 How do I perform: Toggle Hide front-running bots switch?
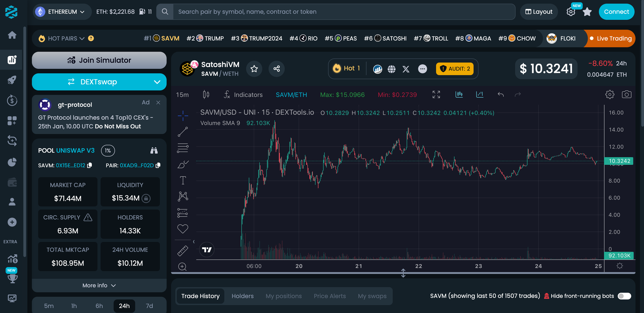click(x=624, y=296)
